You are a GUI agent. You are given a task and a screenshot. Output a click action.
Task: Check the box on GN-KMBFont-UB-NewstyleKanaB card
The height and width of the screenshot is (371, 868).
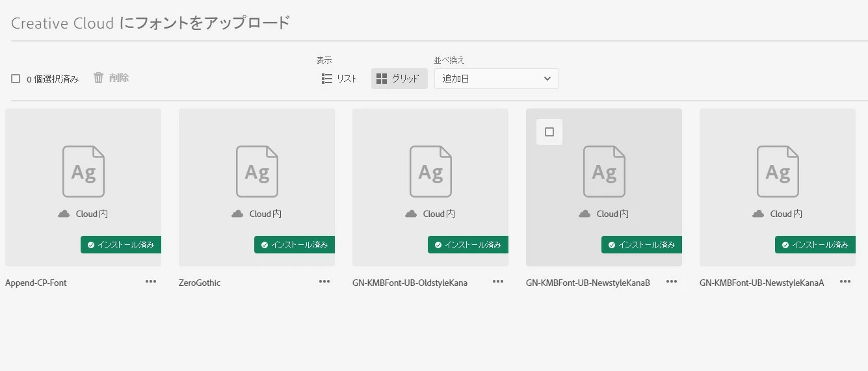[549, 132]
